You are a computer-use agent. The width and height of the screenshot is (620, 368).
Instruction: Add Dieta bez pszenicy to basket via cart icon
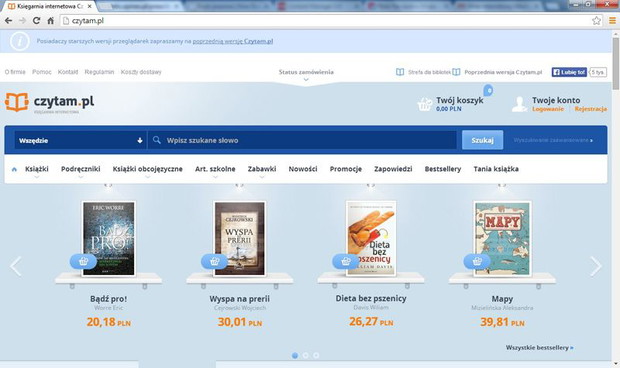346,261
